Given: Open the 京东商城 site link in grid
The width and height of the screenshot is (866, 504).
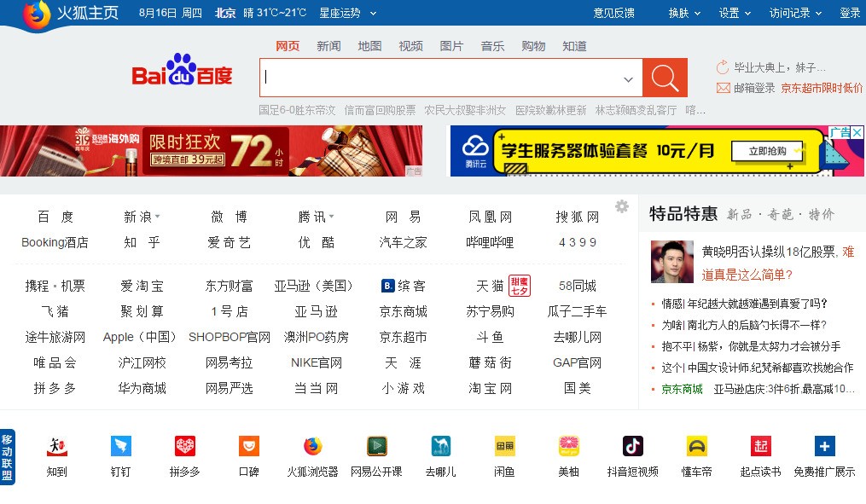Looking at the screenshot, I should (404, 311).
